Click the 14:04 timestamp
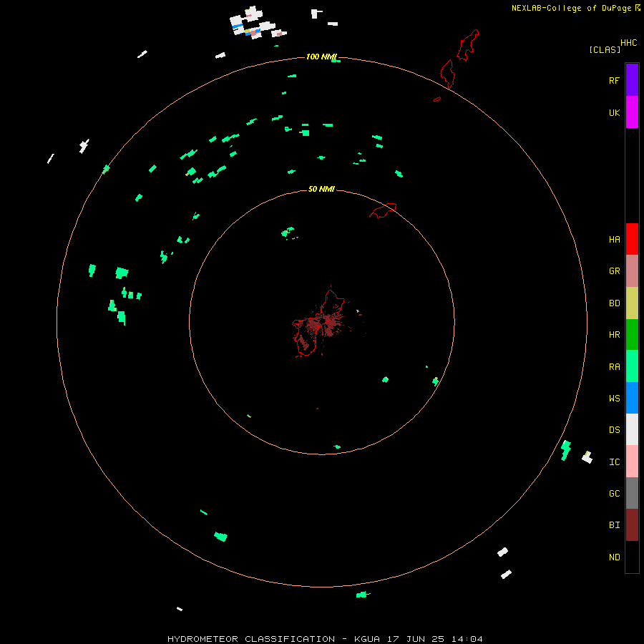This screenshot has width=644, height=644. (x=467, y=639)
